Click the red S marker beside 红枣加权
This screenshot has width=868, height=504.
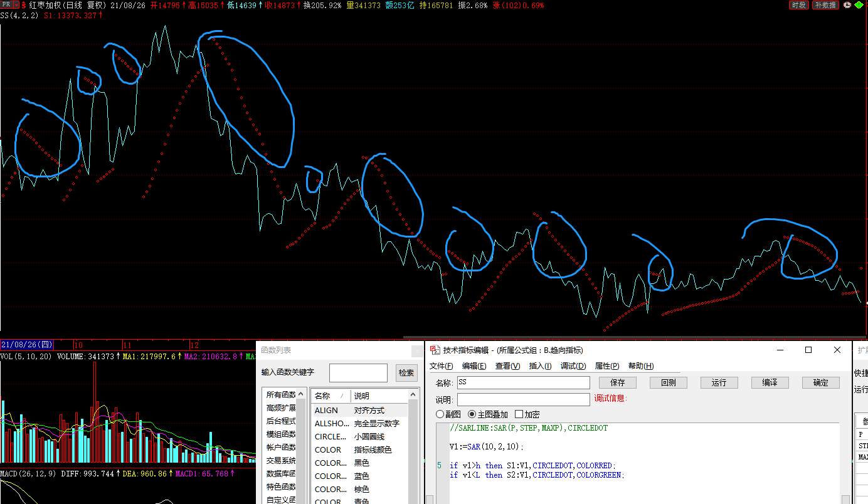point(24,5)
